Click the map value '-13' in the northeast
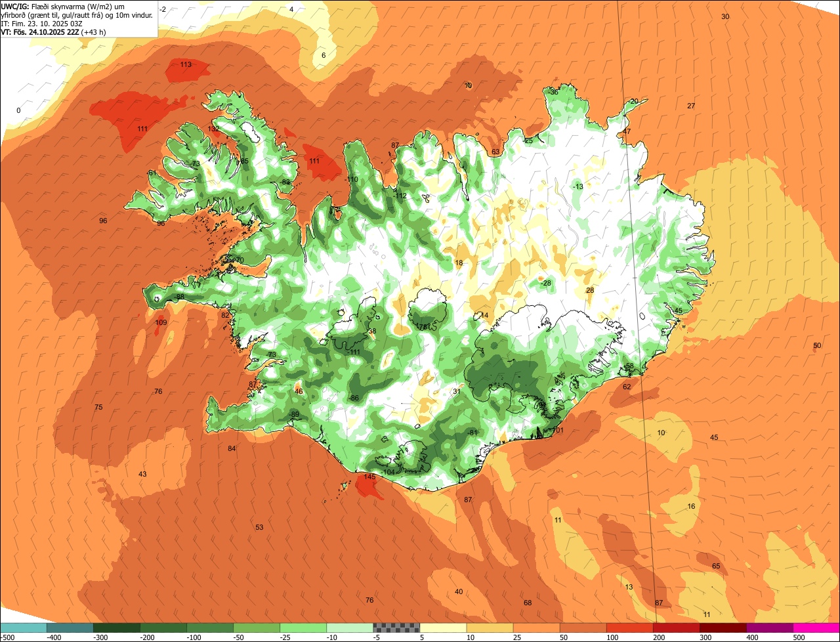The image size is (840, 642). [x=577, y=186]
